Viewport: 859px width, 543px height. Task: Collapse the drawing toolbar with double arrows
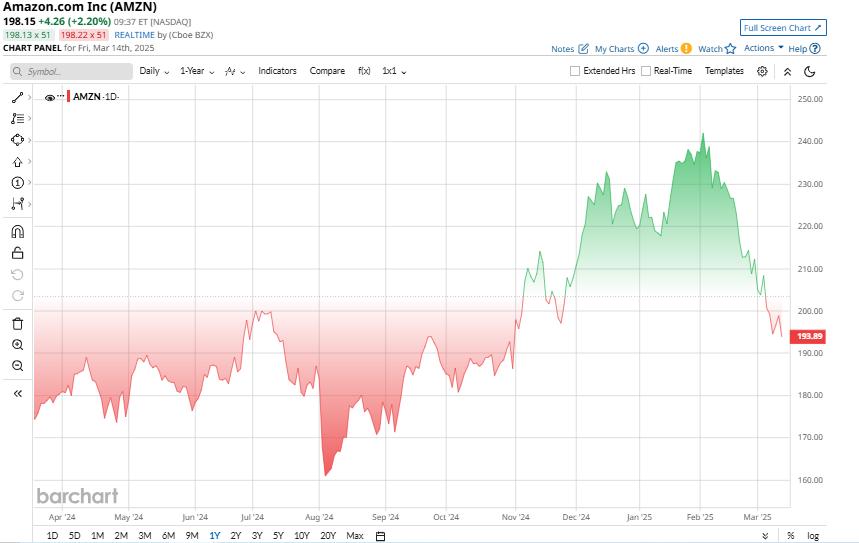(x=18, y=393)
